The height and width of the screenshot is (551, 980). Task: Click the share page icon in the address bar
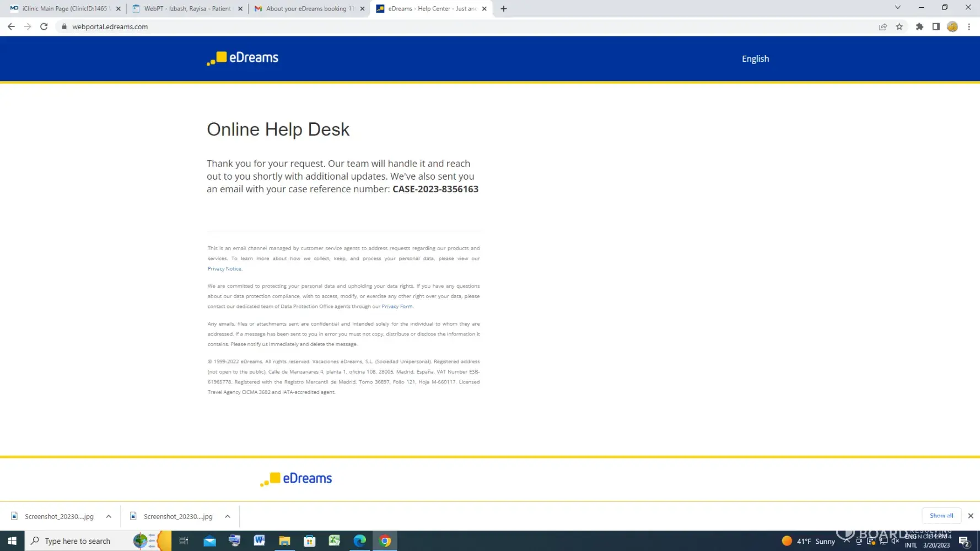coord(882,26)
